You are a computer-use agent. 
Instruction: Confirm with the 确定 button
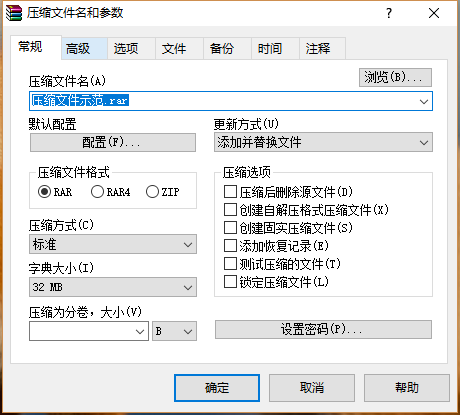217,388
